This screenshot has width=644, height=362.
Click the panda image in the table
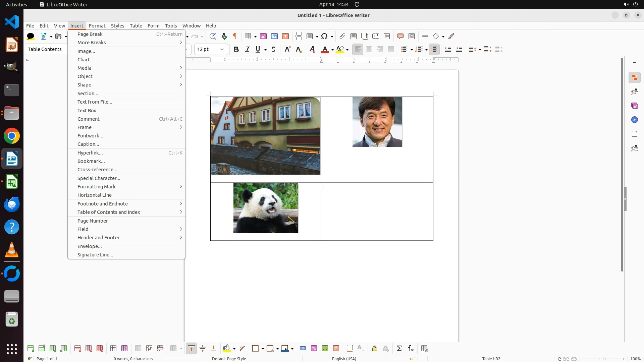pos(266,208)
